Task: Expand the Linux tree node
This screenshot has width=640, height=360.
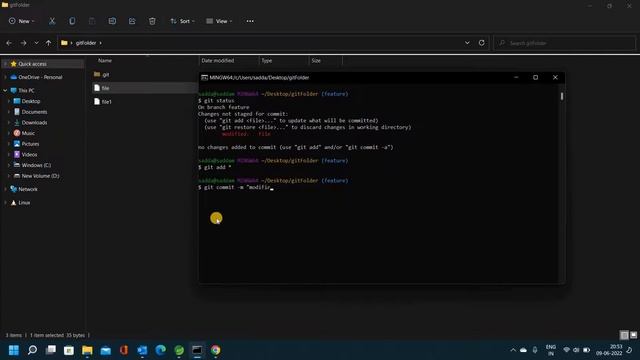Action: coord(5,202)
